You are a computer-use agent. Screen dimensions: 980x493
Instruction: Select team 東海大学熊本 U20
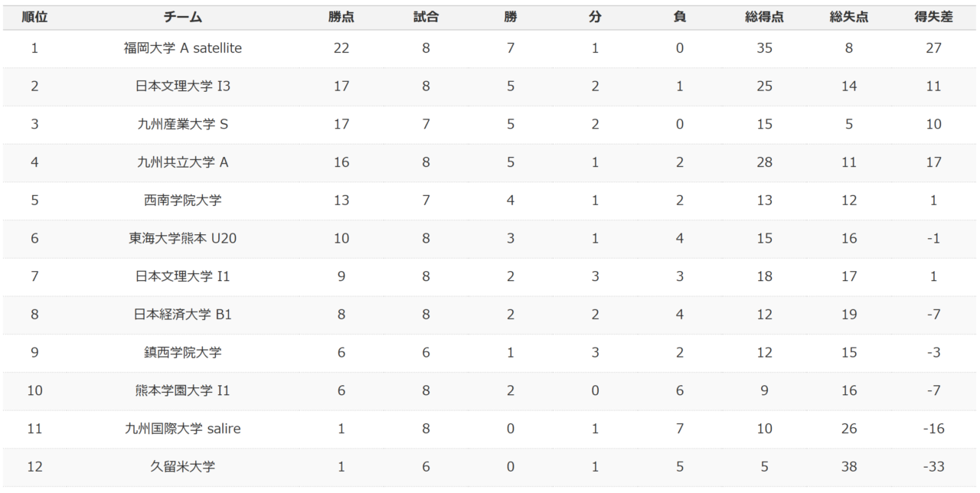(x=183, y=238)
